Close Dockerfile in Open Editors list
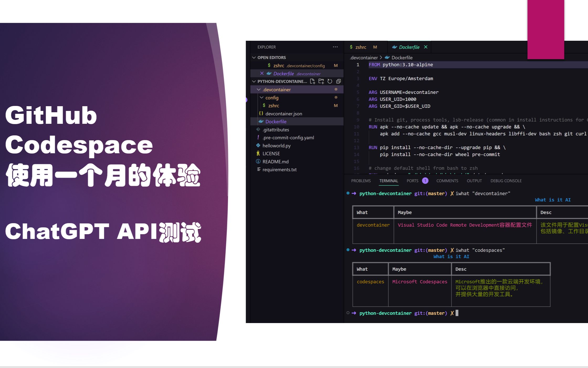Viewport: 588px width, 368px height. (x=262, y=73)
